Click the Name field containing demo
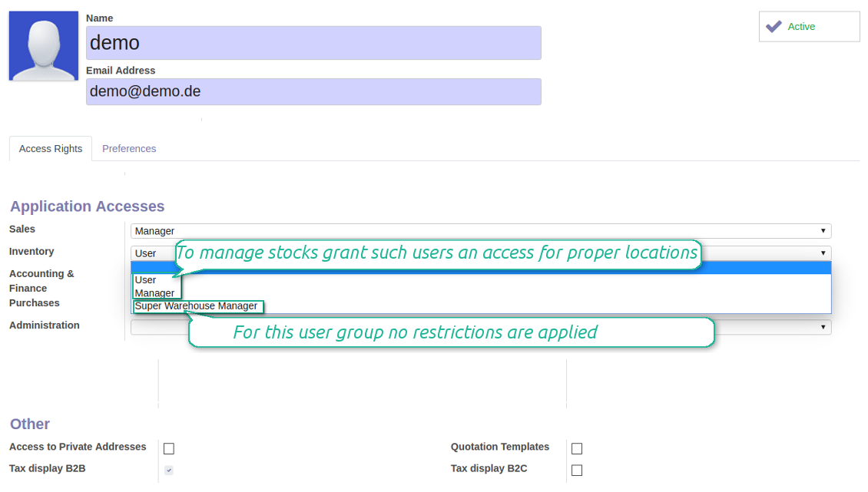Image resolution: width=868 pixels, height=492 pixels. tap(313, 43)
